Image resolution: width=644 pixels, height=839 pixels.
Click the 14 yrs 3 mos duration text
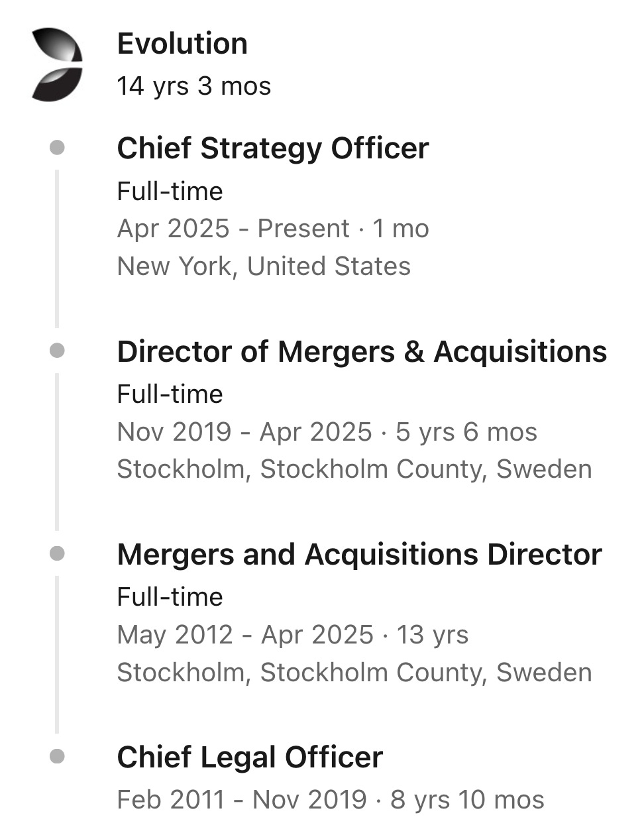[x=194, y=86]
